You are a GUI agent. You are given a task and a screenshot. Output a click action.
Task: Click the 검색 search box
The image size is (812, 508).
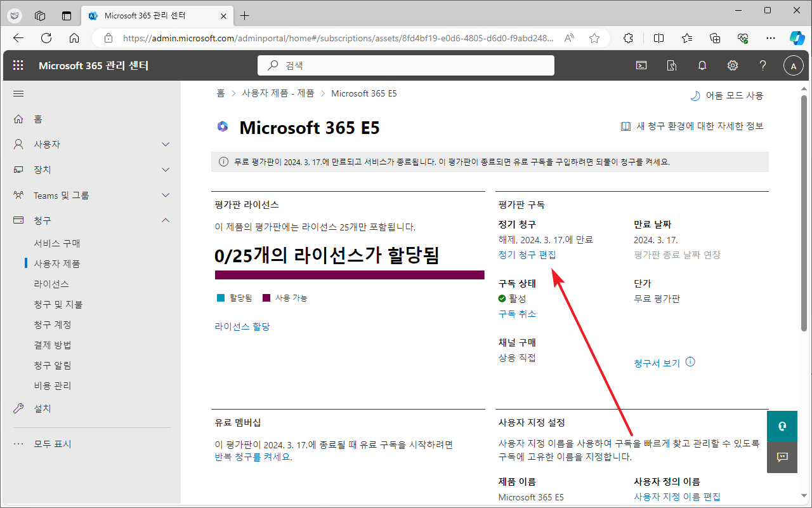coord(406,65)
